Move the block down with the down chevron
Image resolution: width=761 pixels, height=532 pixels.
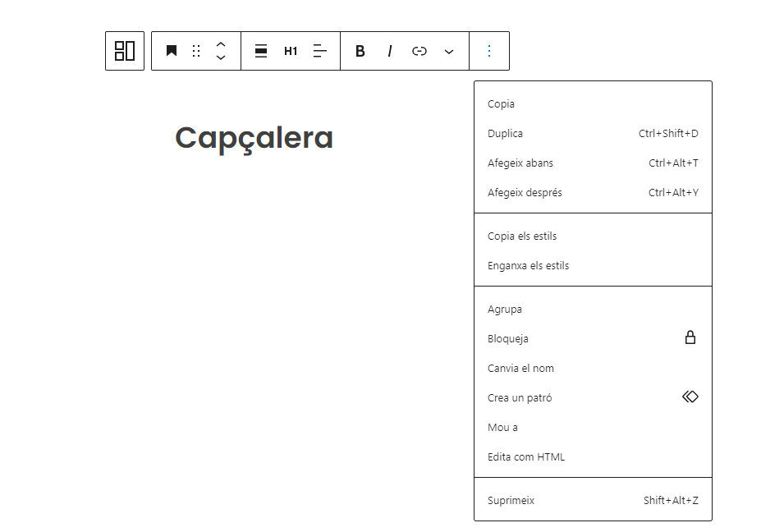[221, 57]
